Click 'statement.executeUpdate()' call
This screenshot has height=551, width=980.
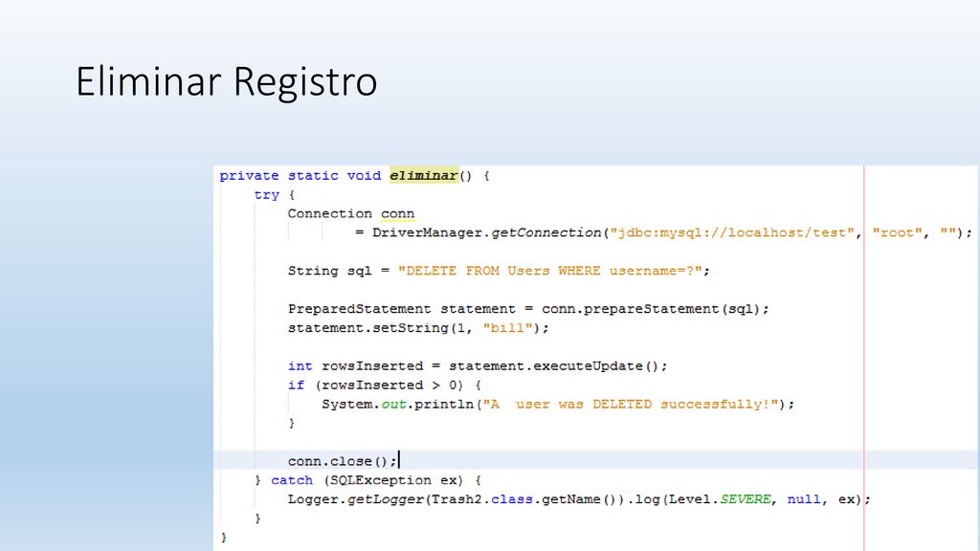(554, 366)
